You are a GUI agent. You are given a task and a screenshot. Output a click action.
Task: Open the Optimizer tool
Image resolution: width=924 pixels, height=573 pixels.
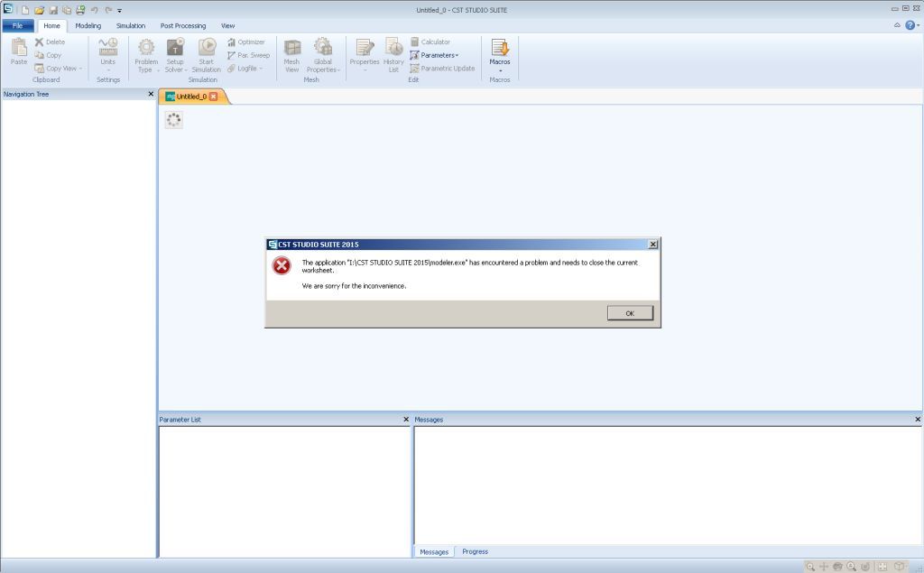pos(246,42)
